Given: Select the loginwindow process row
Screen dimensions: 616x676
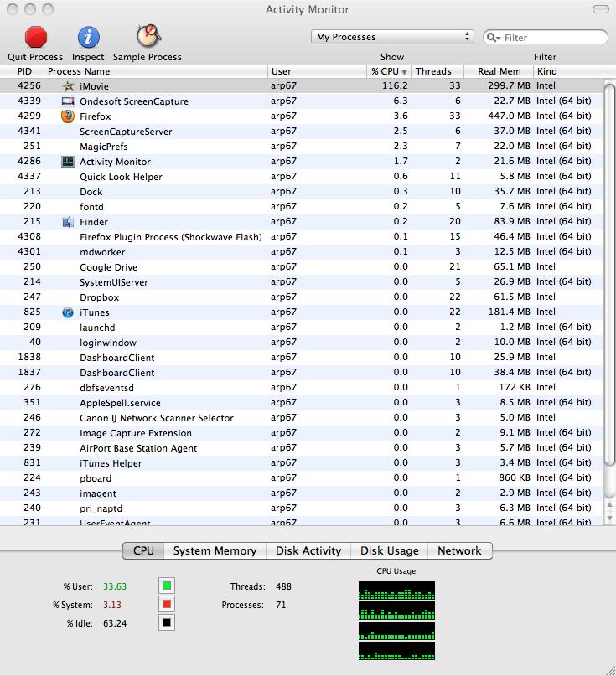Looking at the screenshot, I should point(302,343).
